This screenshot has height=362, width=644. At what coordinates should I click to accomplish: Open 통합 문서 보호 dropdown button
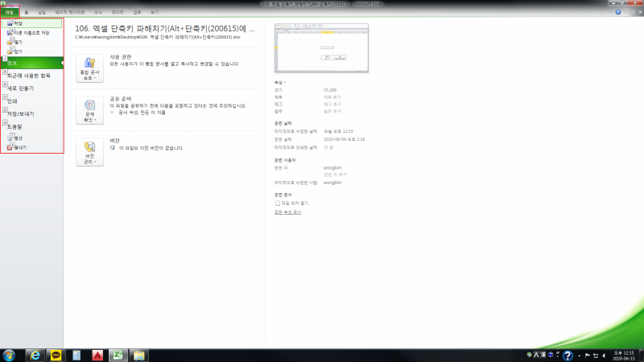[89, 68]
